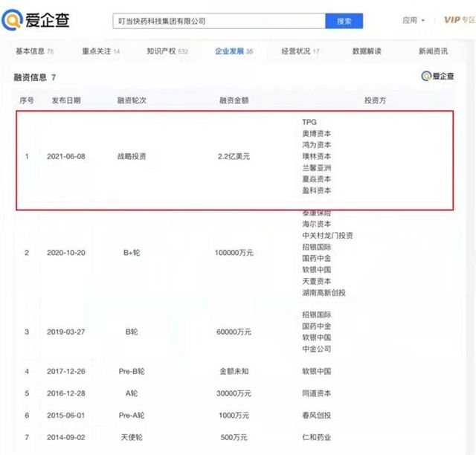Open investor 海尔资本

tap(317, 224)
